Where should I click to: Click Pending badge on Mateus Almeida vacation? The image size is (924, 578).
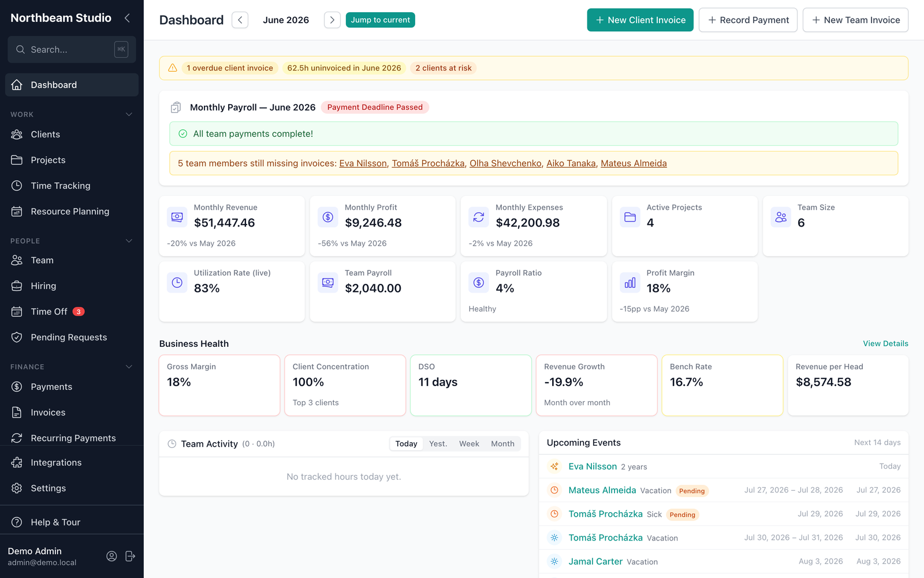click(692, 491)
